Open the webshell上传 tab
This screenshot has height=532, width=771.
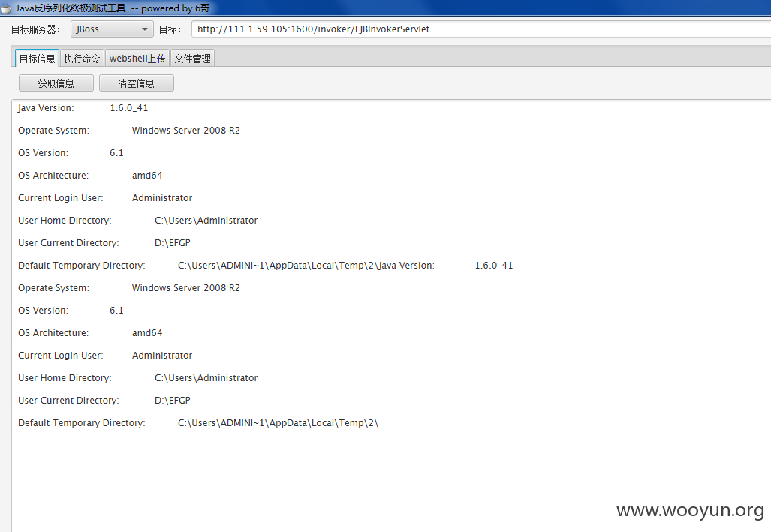(x=137, y=59)
